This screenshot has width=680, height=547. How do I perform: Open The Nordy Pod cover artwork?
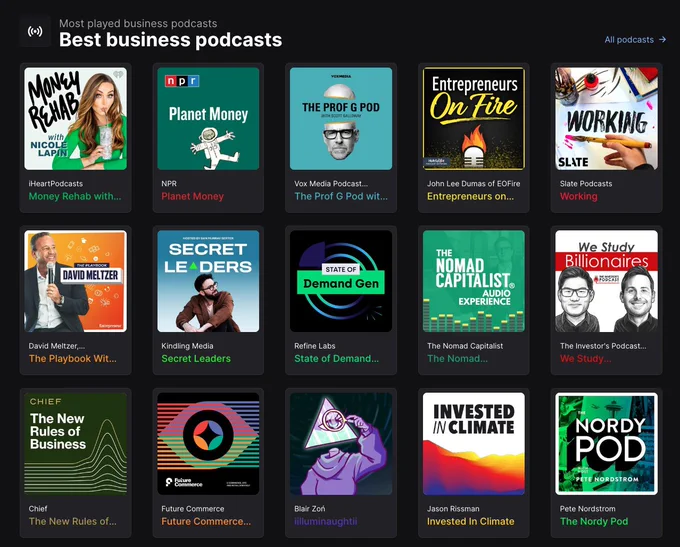pos(606,444)
